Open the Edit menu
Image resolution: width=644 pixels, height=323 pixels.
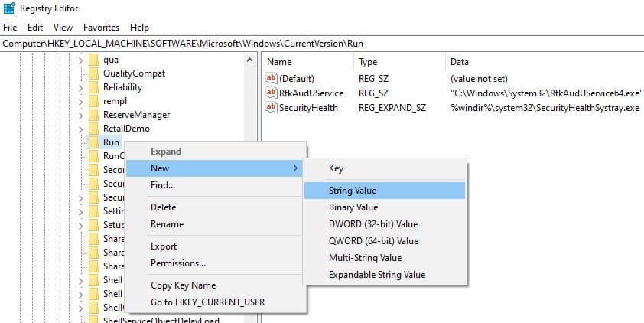pyautogui.click(x=34, y=27)
